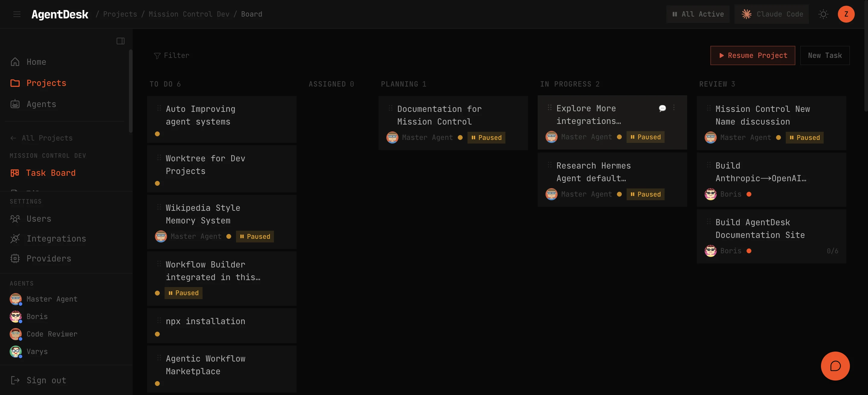The image size is (868, 395).
Task: Click Paused badge on Research Hermes card
Action: (645, 194)
